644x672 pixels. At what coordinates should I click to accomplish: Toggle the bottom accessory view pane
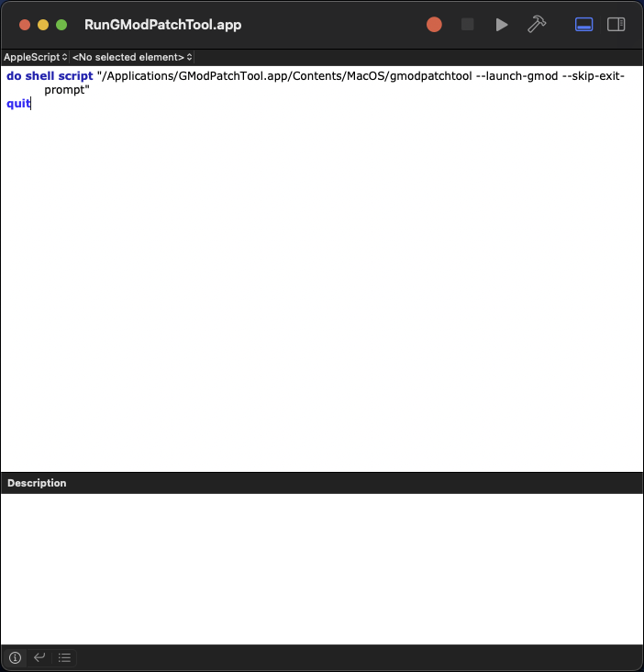[x=583, y=25]
